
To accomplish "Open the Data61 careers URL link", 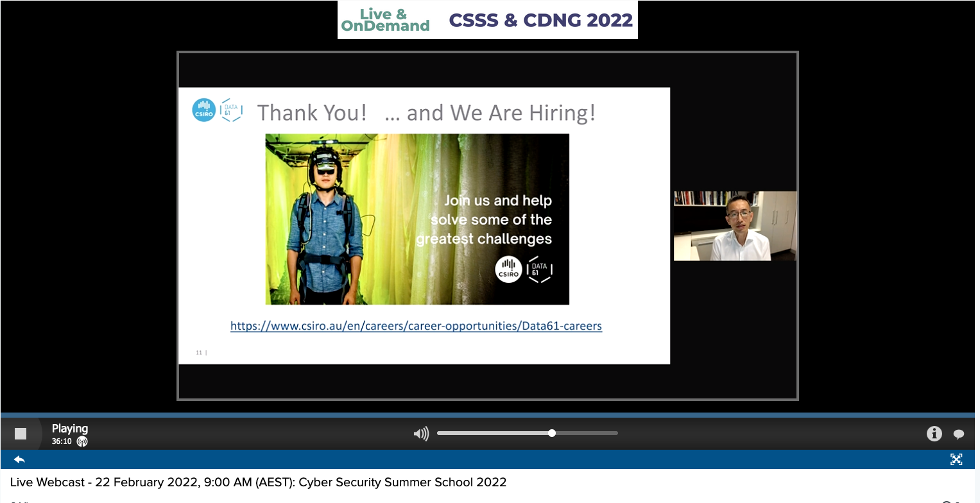I will [x=416, y=326].
